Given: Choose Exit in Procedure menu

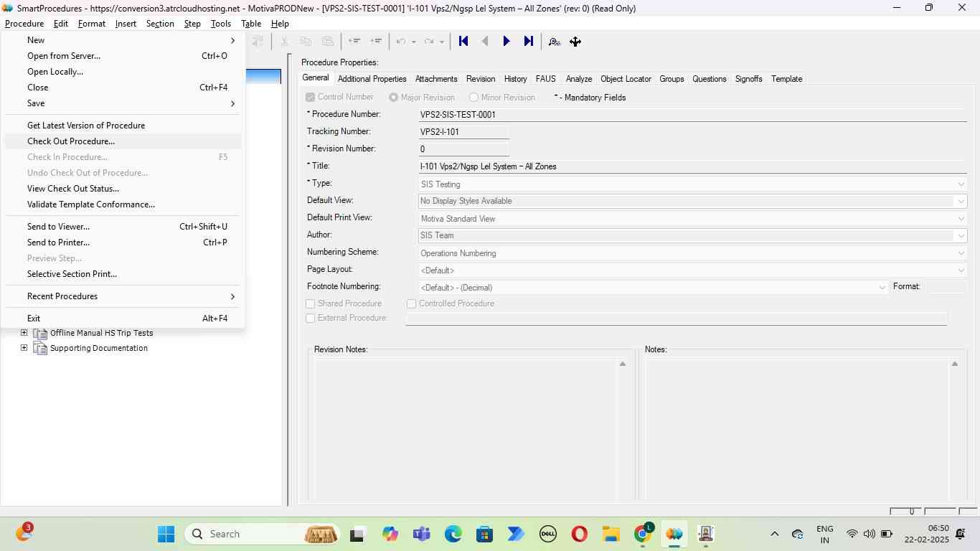Looking at the screenshot, I should pyautogui.click(x=123, y=319).
